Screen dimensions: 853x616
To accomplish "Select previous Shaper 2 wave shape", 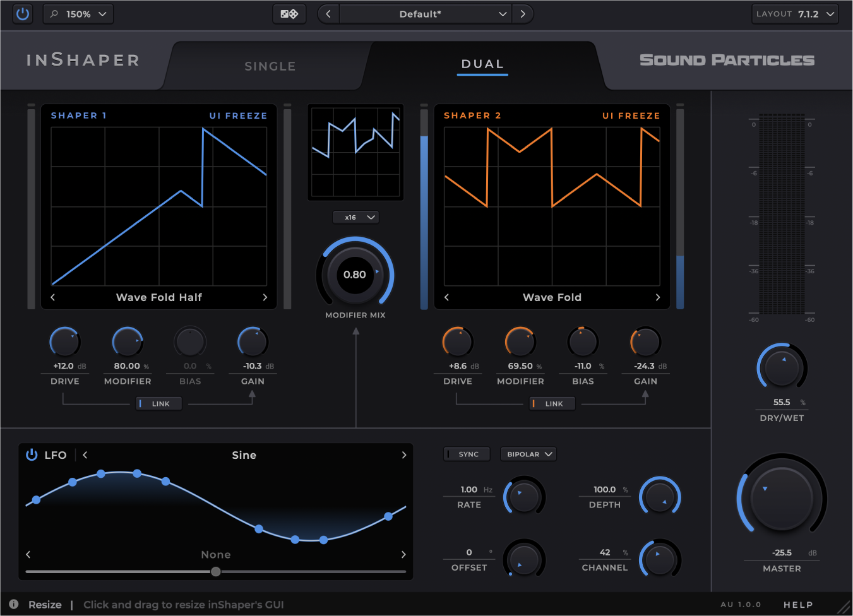I will [x=446, y=297].
